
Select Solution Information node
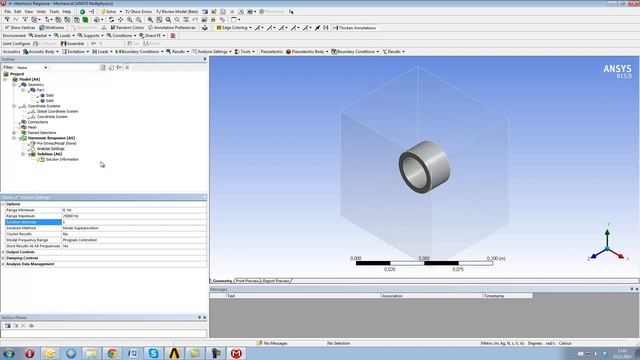[x=62, y=159]
